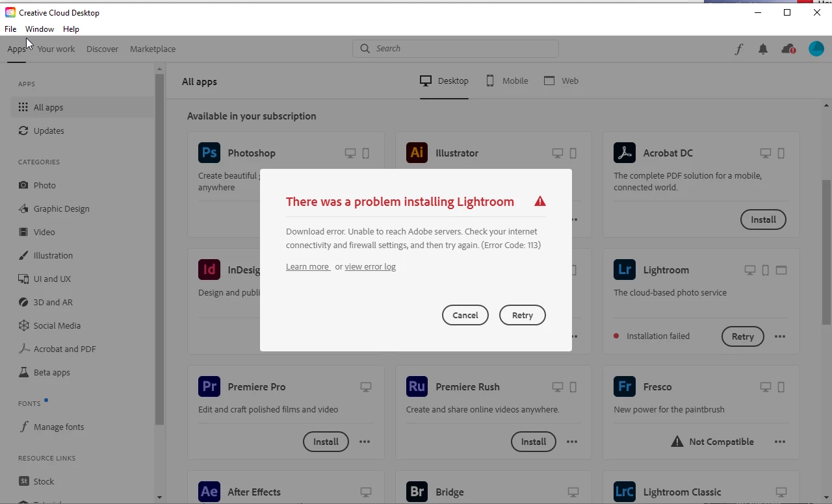This screenshot has height=504, width=832.
Task: Click the Illustrator app icon
Action: (x=417, y=153)
